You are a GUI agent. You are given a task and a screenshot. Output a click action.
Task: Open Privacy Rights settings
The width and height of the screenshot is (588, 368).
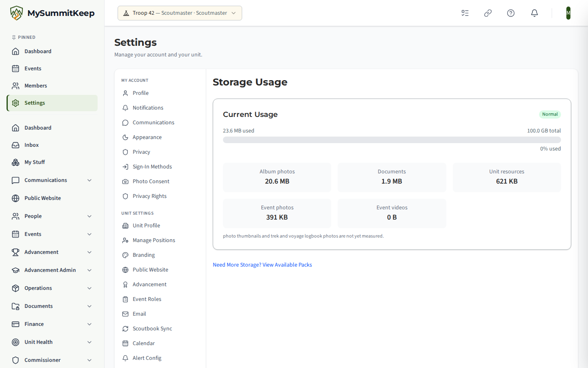160,196
